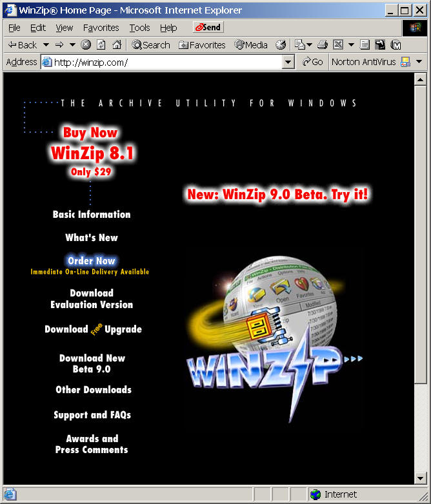The width and height of the screenshot is (431, 504).
Task: Click the page icon in address bar
Action: 47,62
